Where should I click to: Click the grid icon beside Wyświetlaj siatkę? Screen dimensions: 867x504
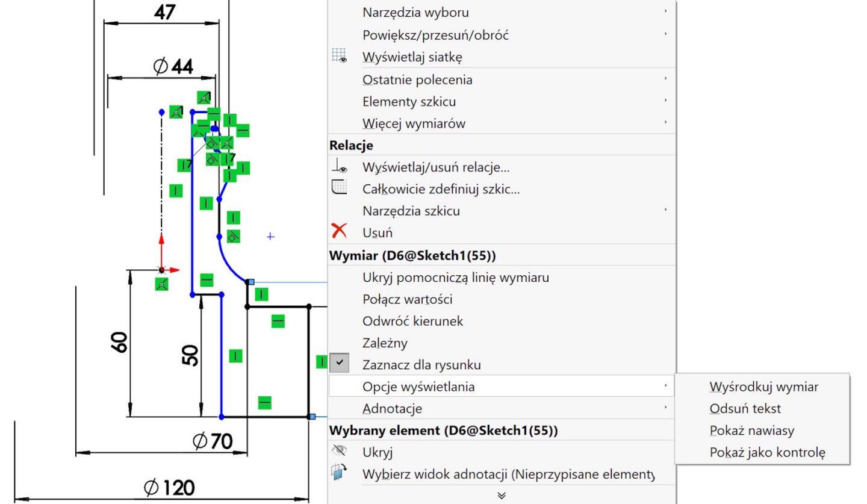point(340,57)
